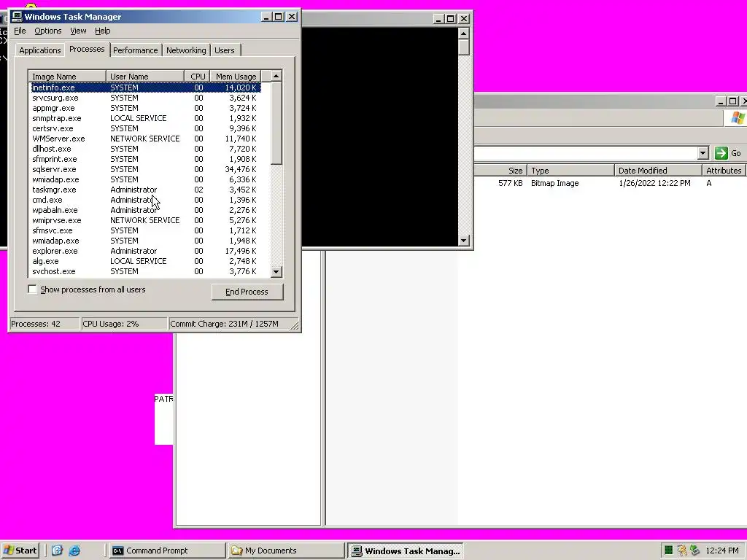
Task: Switch to Command Prompt in the taskbar
Action: tap(167, 551)
